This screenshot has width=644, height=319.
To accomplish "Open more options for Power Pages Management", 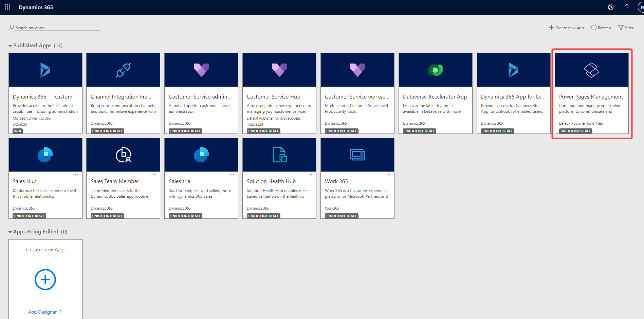I will coord(622,90).
